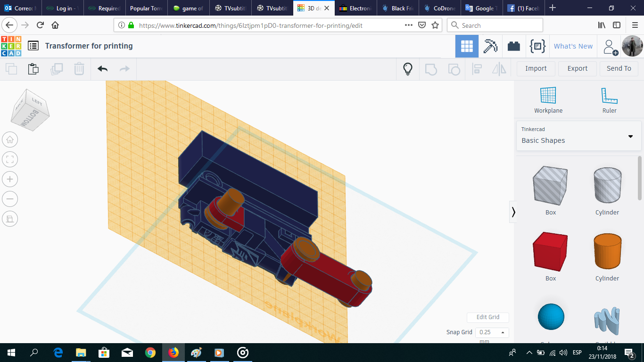Click the design title Transformer for printing
Image resolution: width=644 pixels, height=362 pixels.
(89, 46)
